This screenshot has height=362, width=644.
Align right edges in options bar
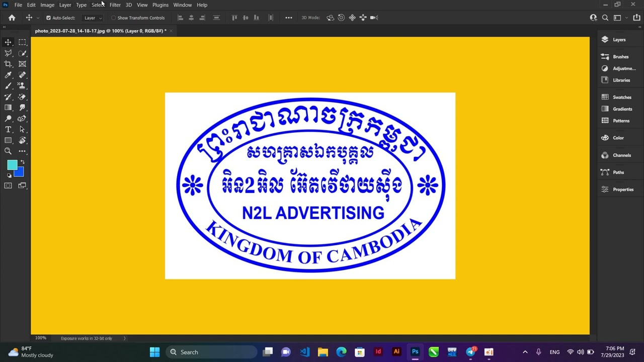[x=202, y=18]
